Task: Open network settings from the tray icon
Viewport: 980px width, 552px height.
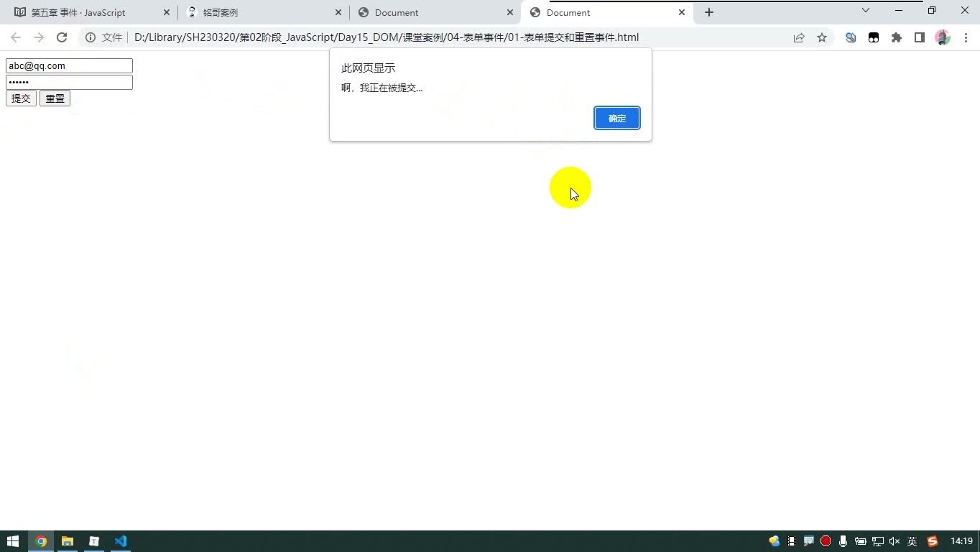Action: tap(878, 541)
